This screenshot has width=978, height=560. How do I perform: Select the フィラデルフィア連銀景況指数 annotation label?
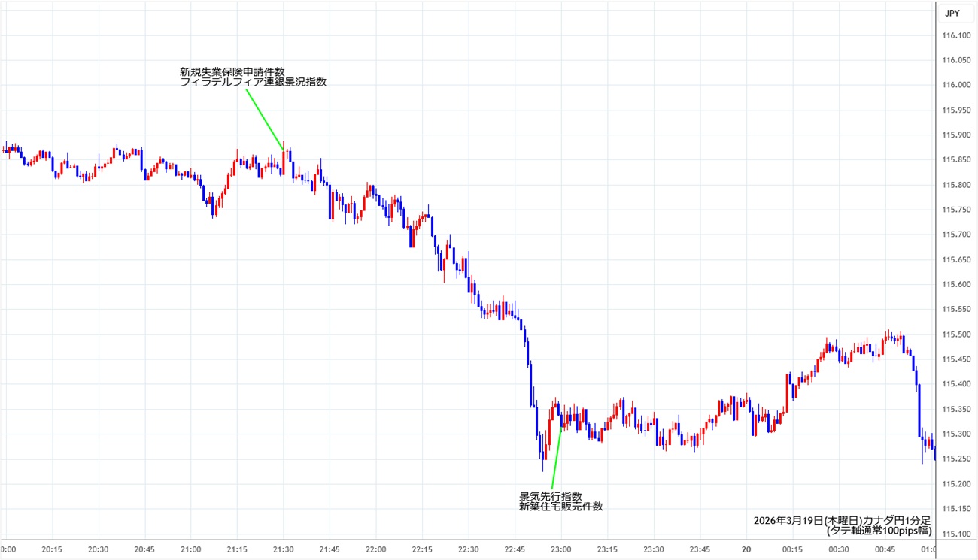[x=253, y=83]
